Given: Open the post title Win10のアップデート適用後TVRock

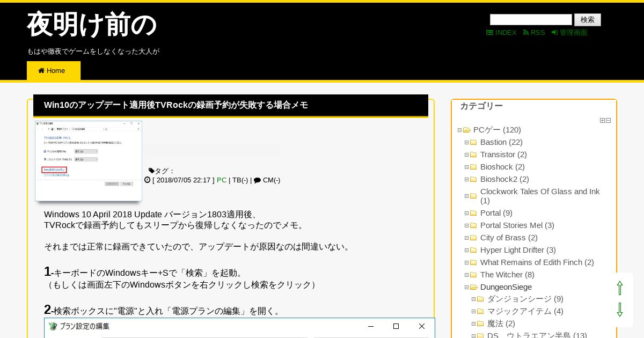Looking at the screenshot, I should pyautogui.click(x=176, y=105).
